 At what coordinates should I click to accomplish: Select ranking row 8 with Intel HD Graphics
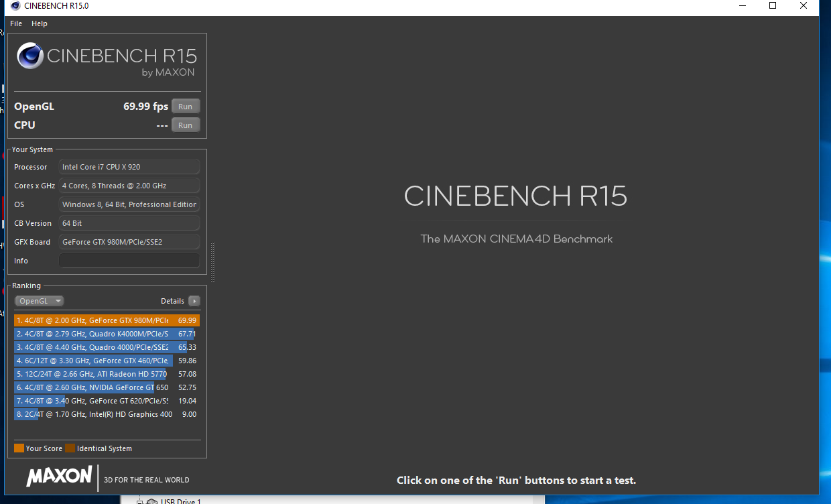click(x=107, y=414)
